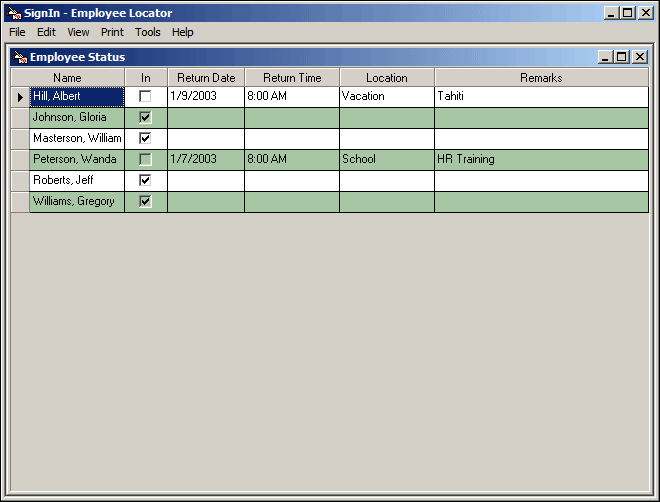The image size is (660, 502).
Task: Open the View menu
Action: 78,32
